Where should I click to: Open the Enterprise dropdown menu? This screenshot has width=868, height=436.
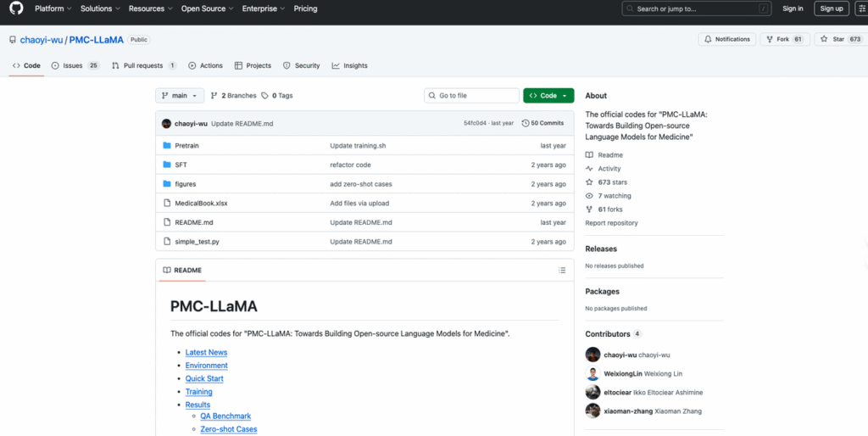264,8
